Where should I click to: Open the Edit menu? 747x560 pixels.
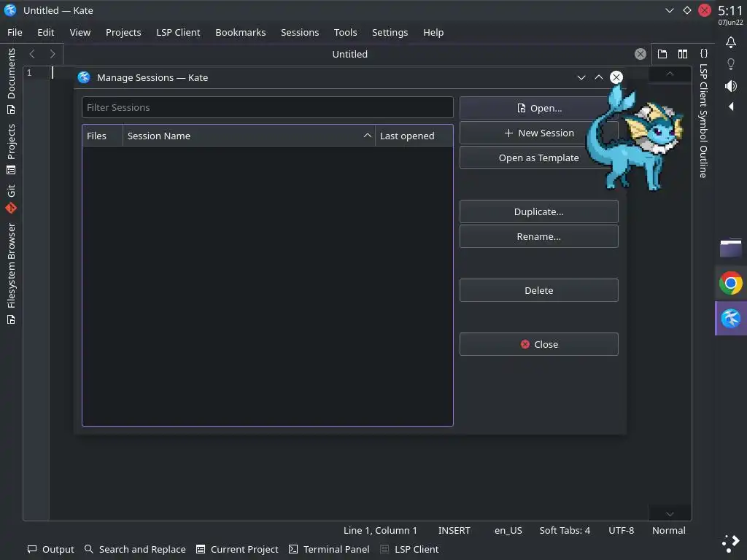click(46, 32)
